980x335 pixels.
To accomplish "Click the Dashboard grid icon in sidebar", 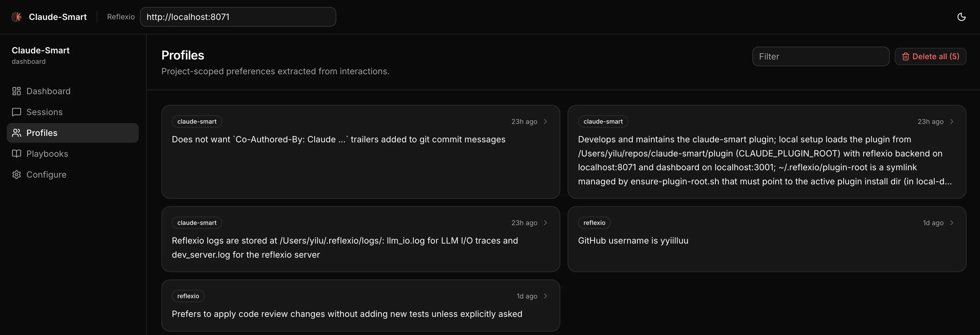I will (x=16, y=91).
